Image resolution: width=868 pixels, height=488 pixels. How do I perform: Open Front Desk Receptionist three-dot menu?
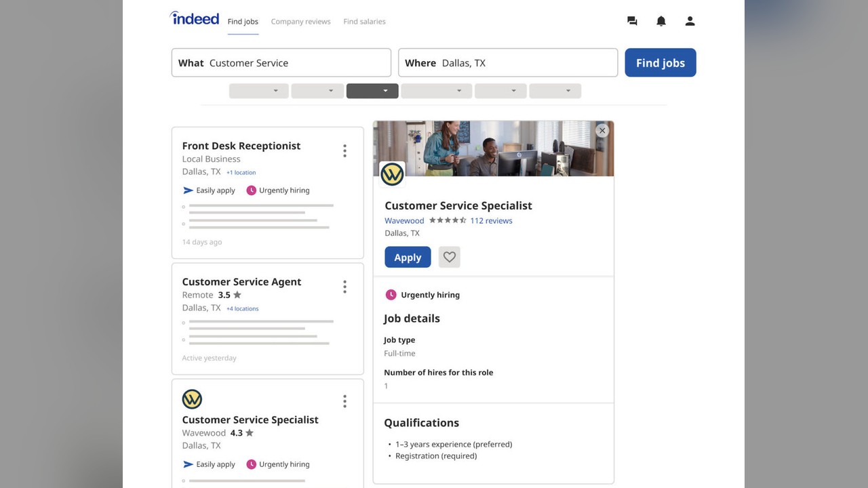pos(344,151)
